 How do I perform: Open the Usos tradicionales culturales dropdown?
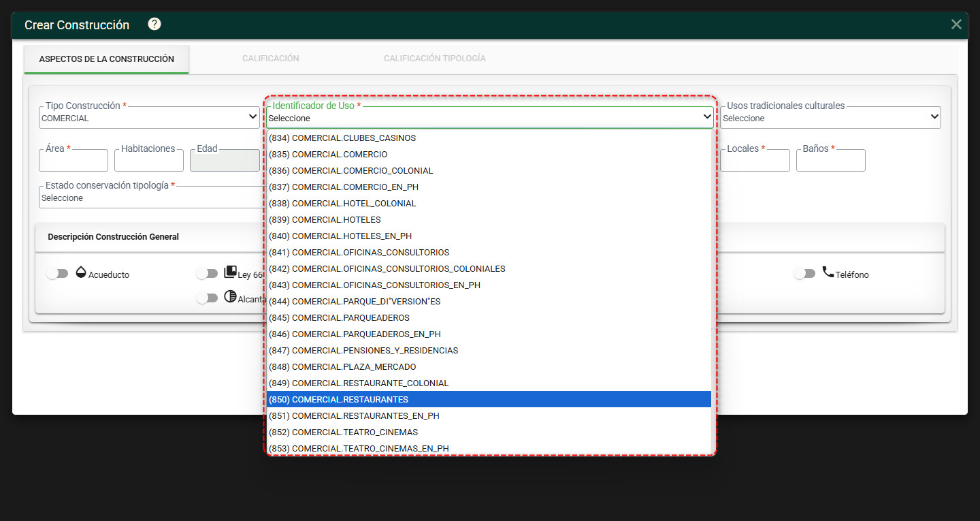(x=830, y=118)
